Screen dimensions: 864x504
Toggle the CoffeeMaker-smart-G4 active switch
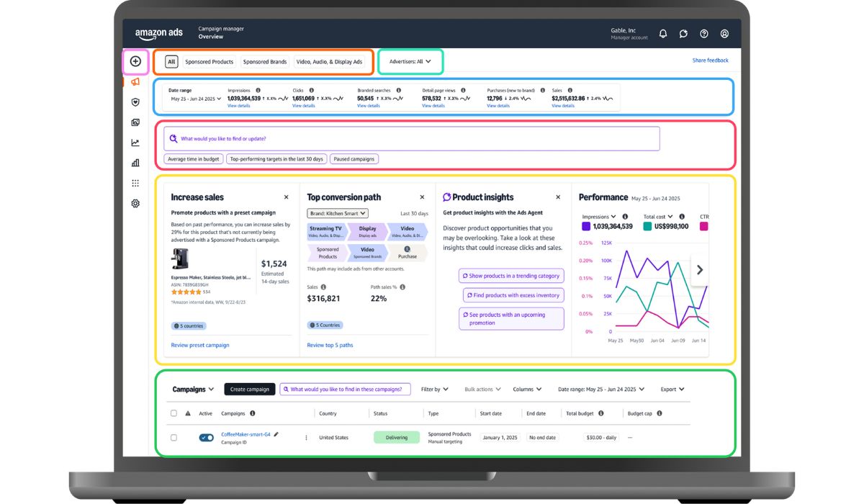[207, 438]
